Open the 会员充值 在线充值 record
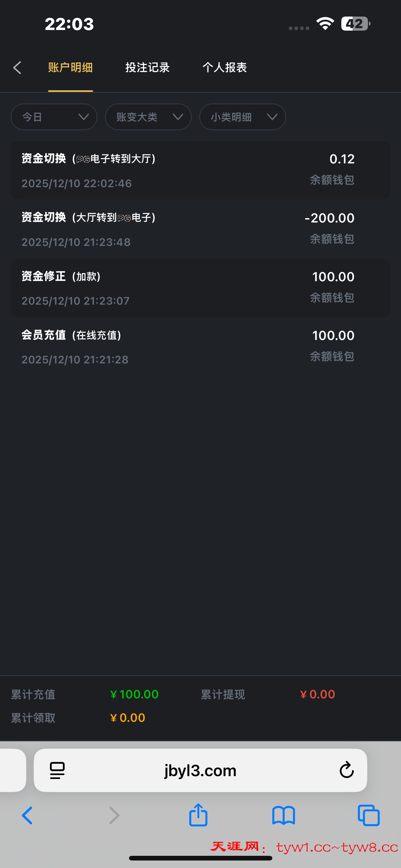The image size is (401, 868). [x=200, y=347]
